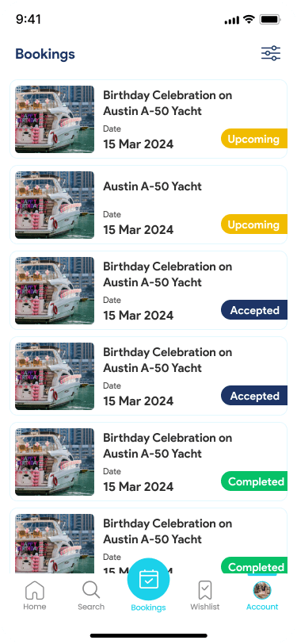Screen dimensions: 297x644
Task: Tap the Home house icon
Action: pos(35,590)
